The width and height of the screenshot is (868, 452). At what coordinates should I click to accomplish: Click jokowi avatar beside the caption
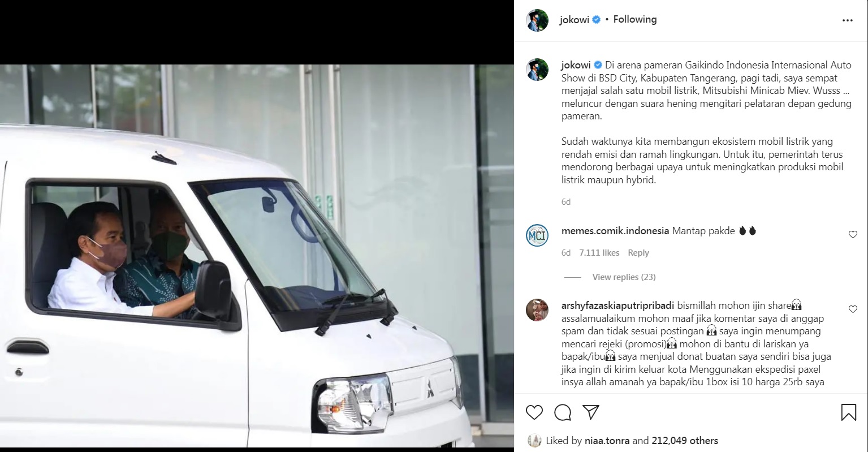pyautogui.click(x=537, y=70)
